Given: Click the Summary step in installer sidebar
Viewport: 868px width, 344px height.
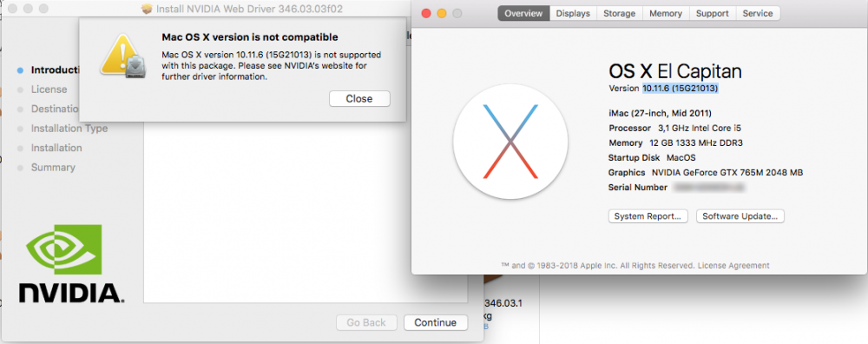Looking at the screenshot, I should tap(53, 168).
